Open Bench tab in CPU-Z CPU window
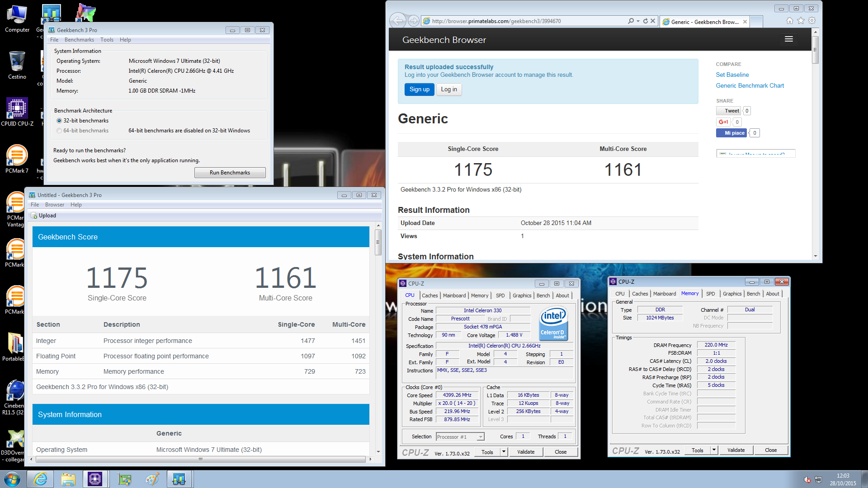The height and width of the screenshot is (488, 868). [x=543, y=296]
